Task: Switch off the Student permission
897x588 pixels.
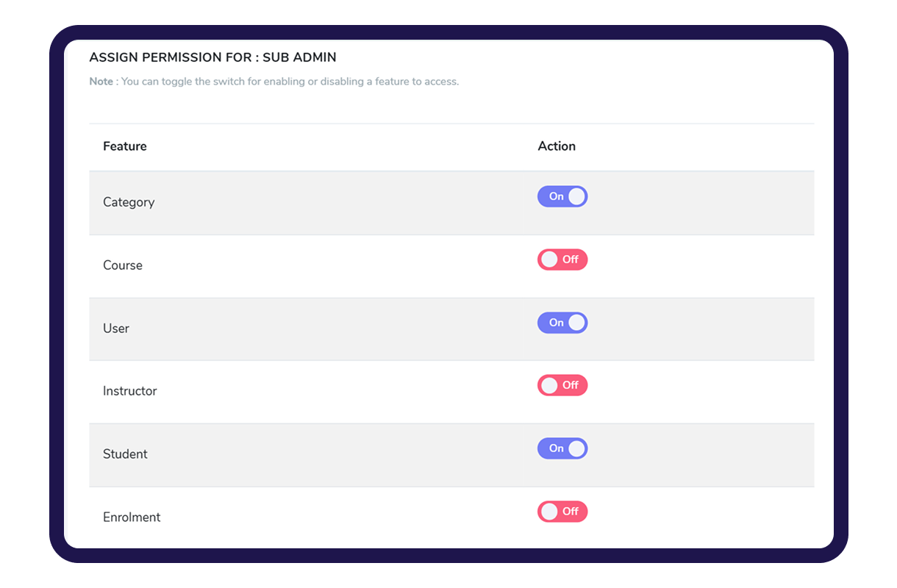Action: pyautogui.click(x=562, y=448)
